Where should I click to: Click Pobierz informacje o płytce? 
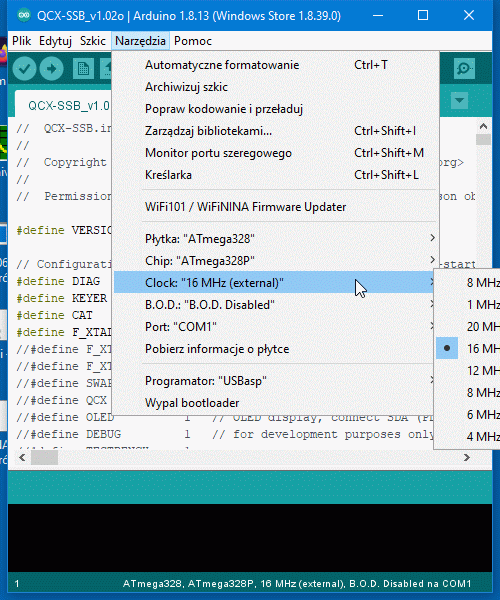pyautogui.click(x=276, y=349)
